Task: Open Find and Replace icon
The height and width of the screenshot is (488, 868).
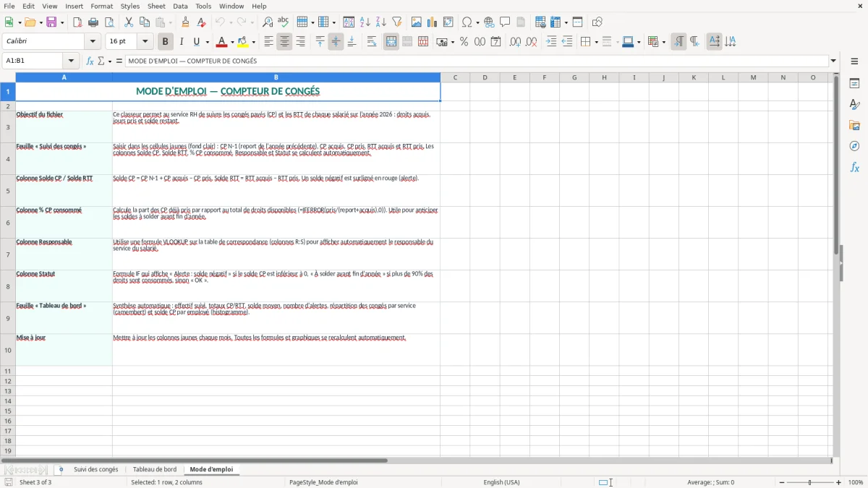Action: (x=268, y=22)
